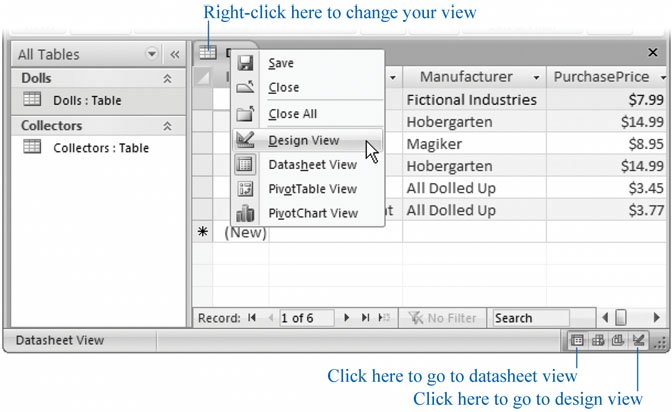Viewport: 672px width, 412px height.
Task: Go to previous record navigation arrow
Action: (x=270, y=318)
